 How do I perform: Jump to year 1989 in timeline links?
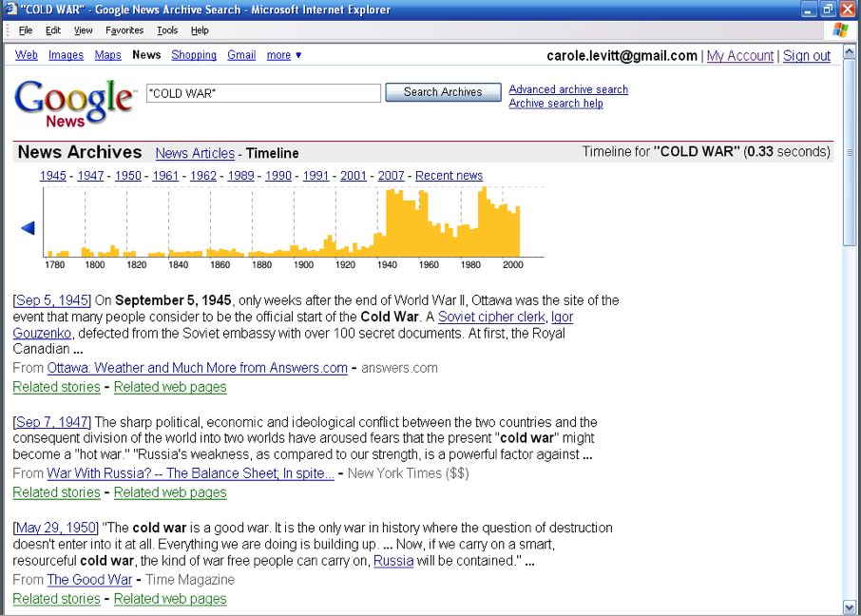coord(240,176)
